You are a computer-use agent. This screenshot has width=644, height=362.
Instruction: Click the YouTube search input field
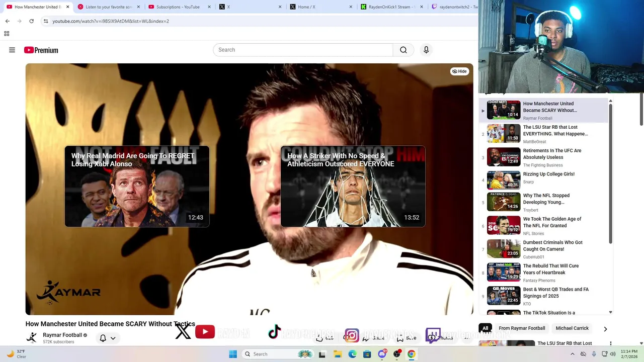303,50
